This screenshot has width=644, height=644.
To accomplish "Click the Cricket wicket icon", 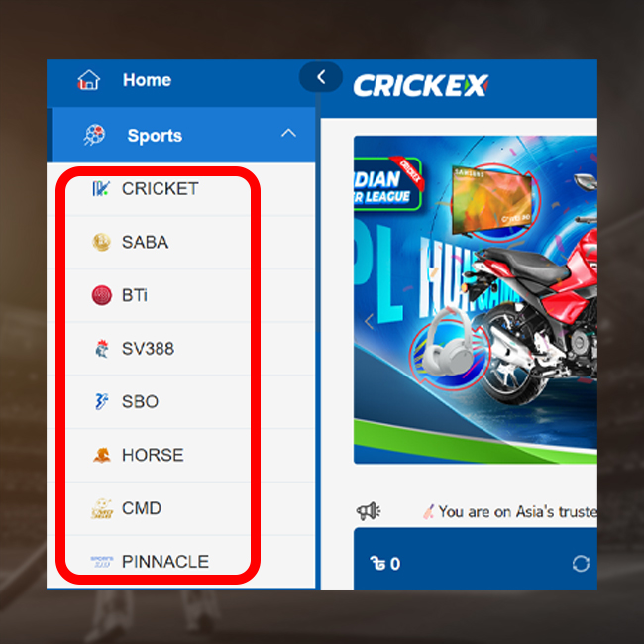I will click(101, 189).
